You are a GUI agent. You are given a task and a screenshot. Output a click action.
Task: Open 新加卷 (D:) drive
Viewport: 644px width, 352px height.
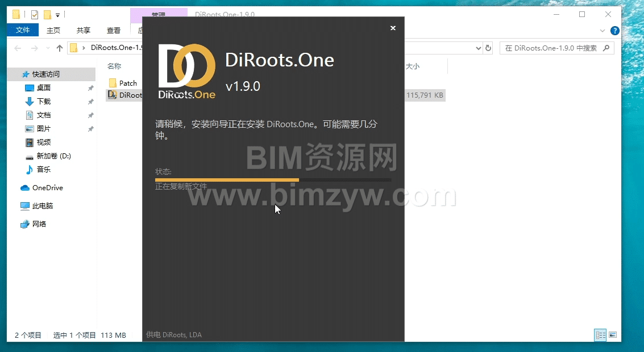pyautogui.click(x=53, y=156)
